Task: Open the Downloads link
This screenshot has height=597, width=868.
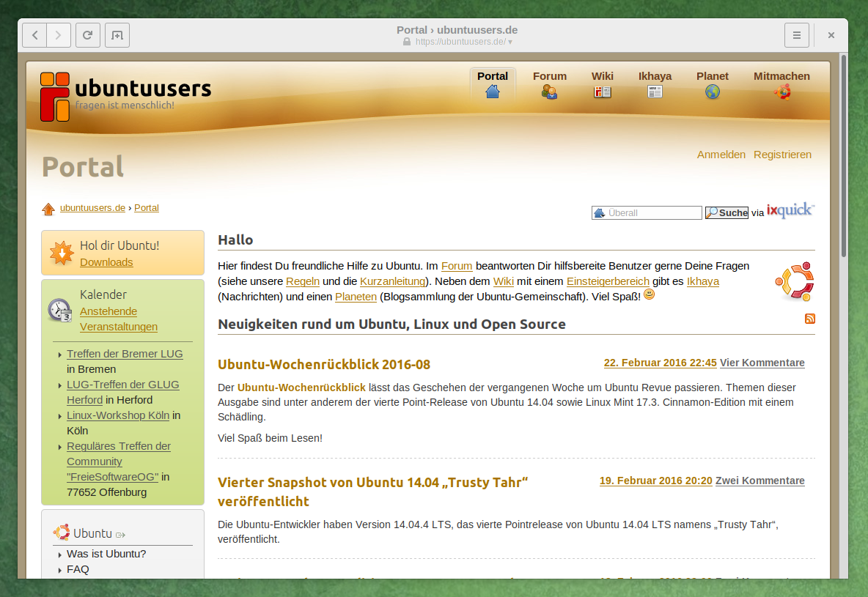Action: 106,262
